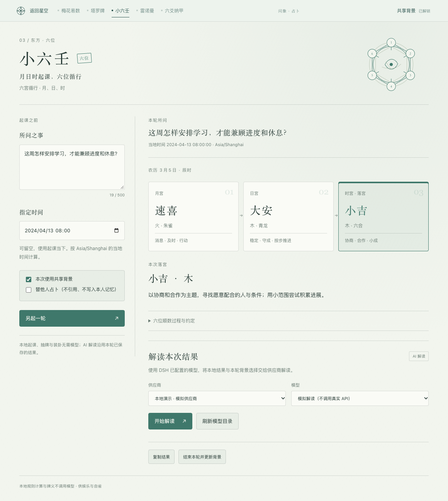Select the 时宫 小吉 card
The width and height of the screenshot is (448, 501).
tap(384, 216)
